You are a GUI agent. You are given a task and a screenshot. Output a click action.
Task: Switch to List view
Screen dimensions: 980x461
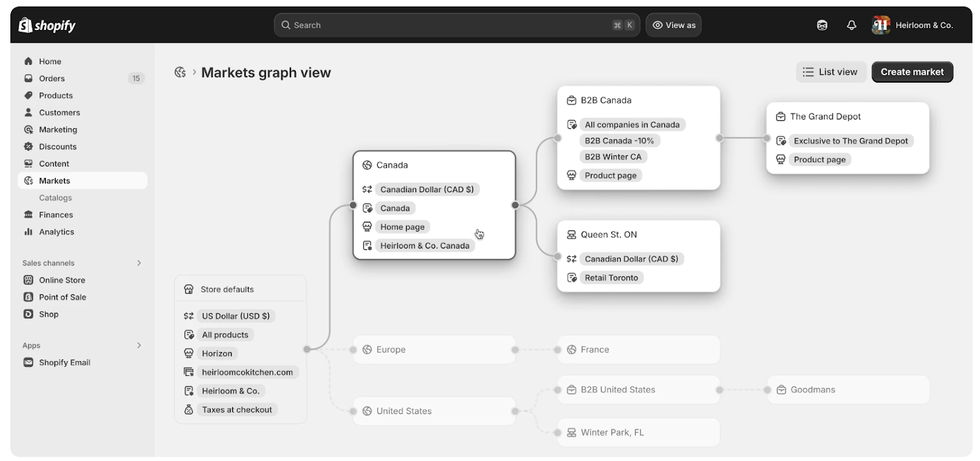tap(831, 72)
